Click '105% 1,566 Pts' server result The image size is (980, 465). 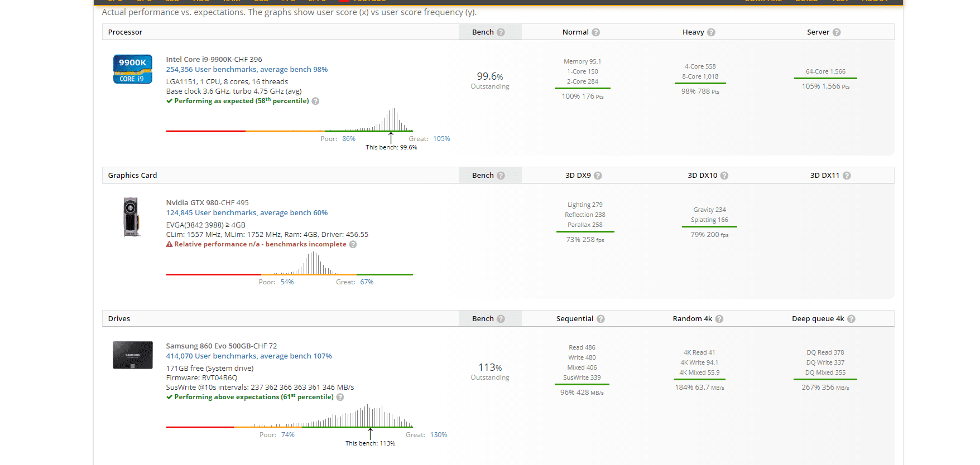pos(825,86)
